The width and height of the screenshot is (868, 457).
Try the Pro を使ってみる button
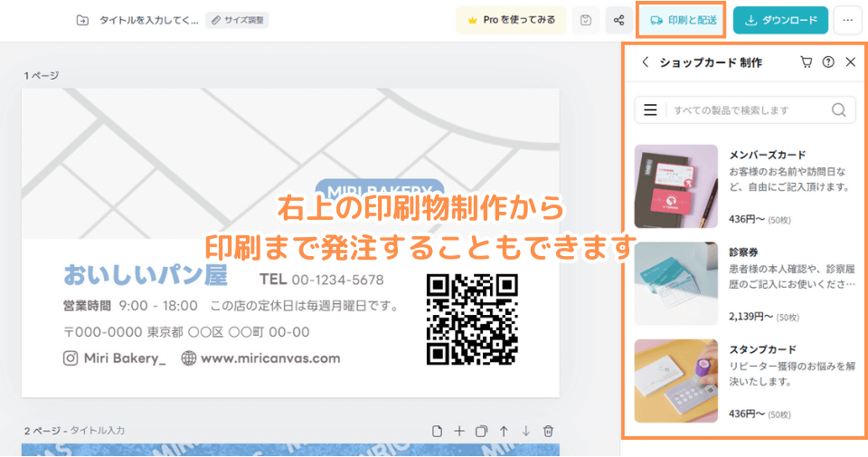[x=511, y=21]
